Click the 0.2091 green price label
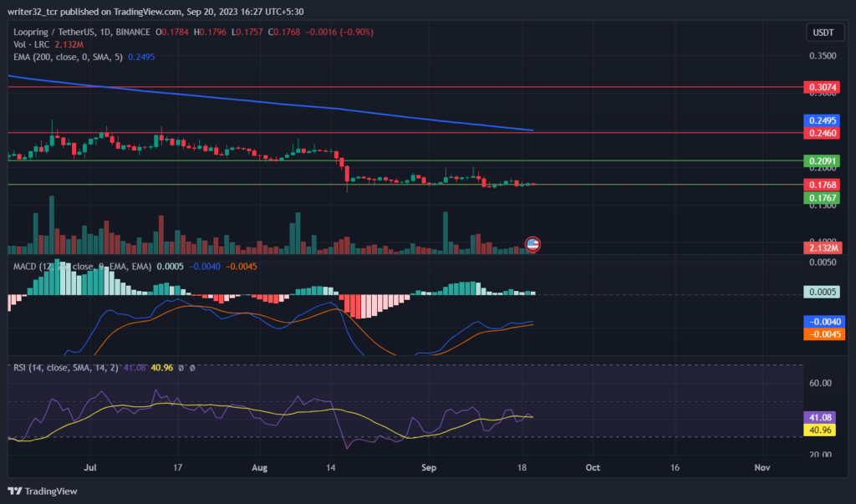The width and height of the screenshot is (856, 504). (x=823, y=161)
